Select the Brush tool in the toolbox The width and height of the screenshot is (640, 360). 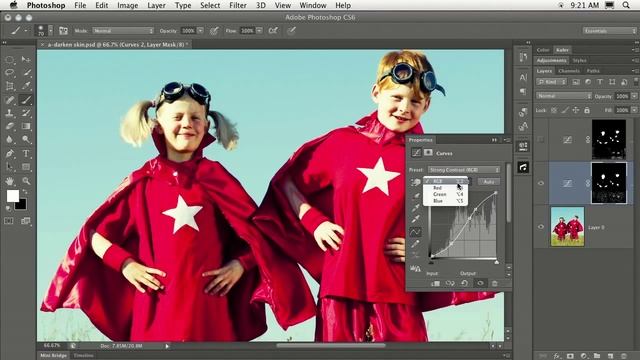point(26,100)
